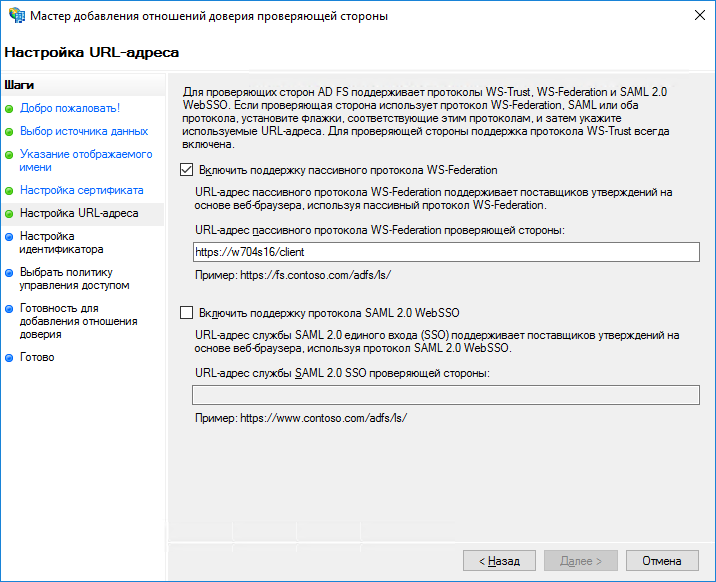Click the disabled "Далее >" button
Image resolution: width=716 pixels, height=582 pixels.
(580, 561)
